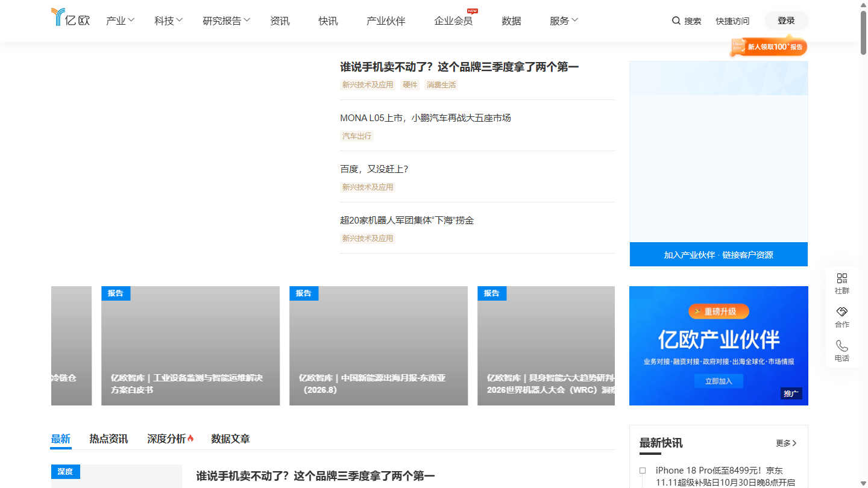Expand the 科技 dropdown menu
The width and height of the screenshot is (868, 488).
pos(169,20)
